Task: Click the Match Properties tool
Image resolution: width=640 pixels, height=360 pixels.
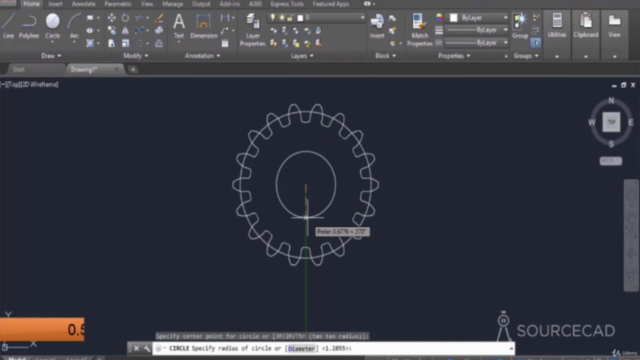Action: coord(419,30)
